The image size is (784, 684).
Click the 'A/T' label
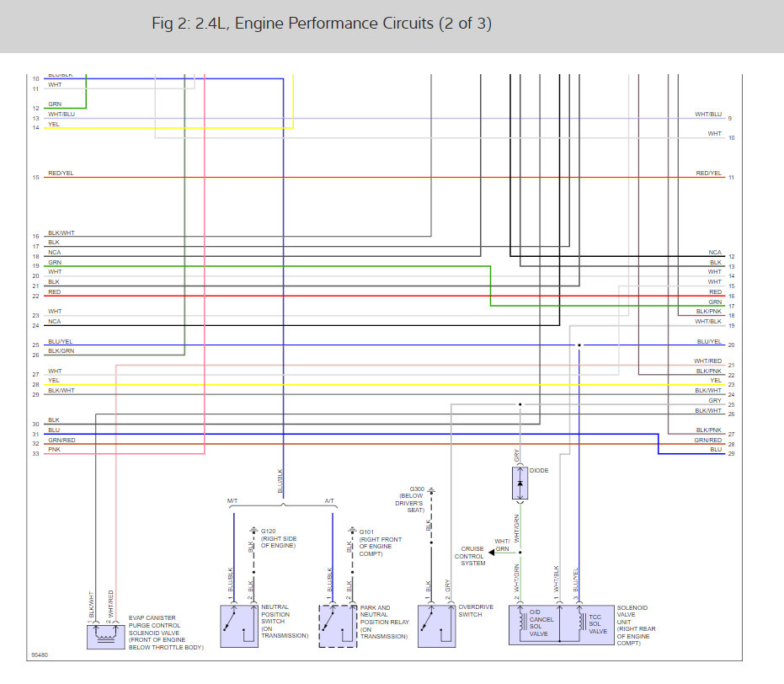tap(329, 501)
